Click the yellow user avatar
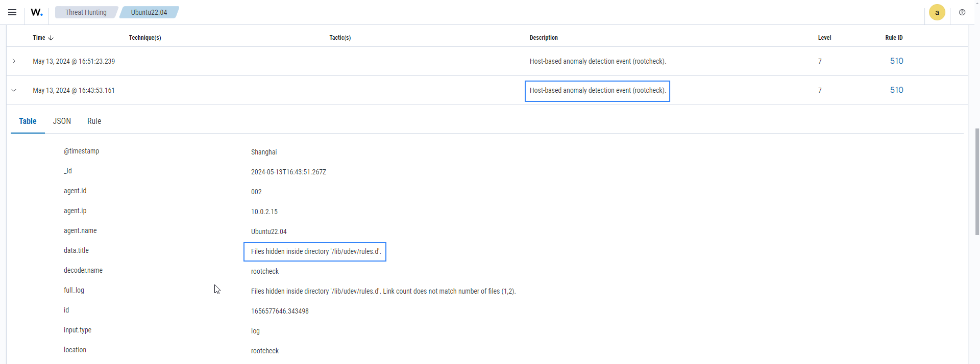Viewport: 980px width, 364px height. 937,12
